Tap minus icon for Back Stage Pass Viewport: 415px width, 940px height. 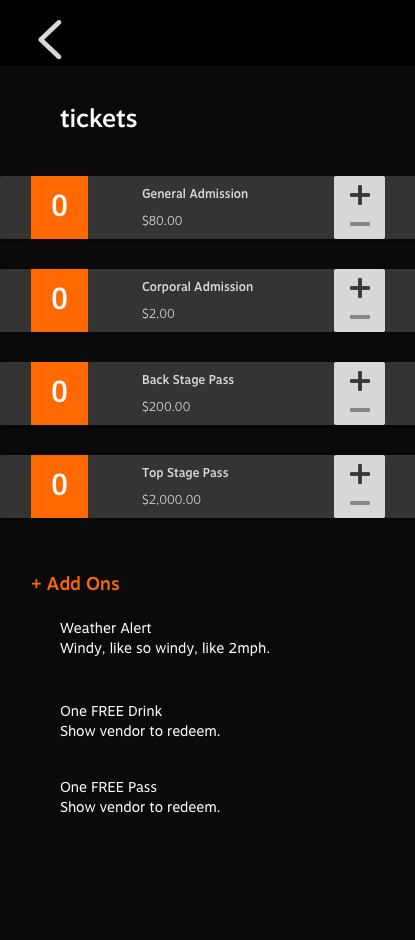pos(359,410)
